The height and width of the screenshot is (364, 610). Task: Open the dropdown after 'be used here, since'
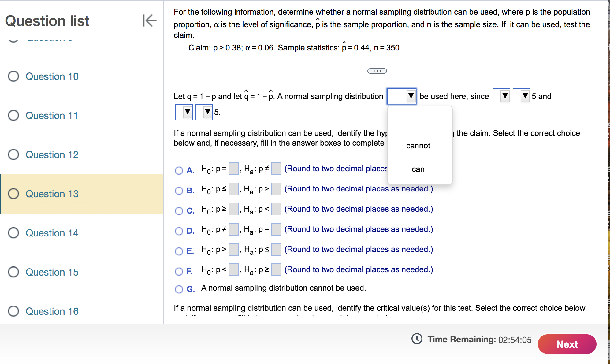pos(501,96)
